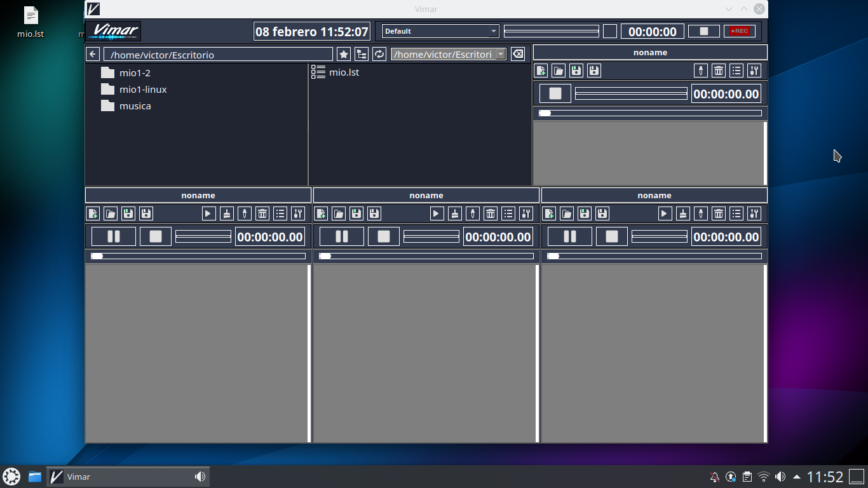
Task: Clean list with brush in bottom-left player
Action: [x=227, y=213]
